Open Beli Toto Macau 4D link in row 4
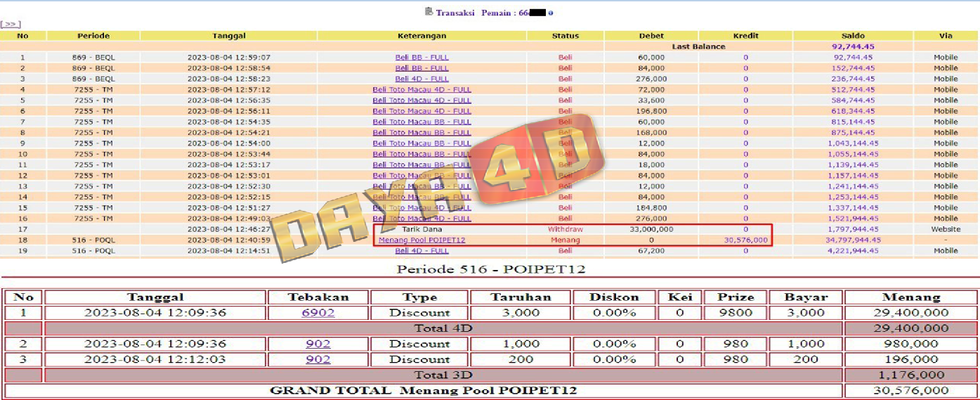Screen dimensions: 980x400 coord(422,90)
